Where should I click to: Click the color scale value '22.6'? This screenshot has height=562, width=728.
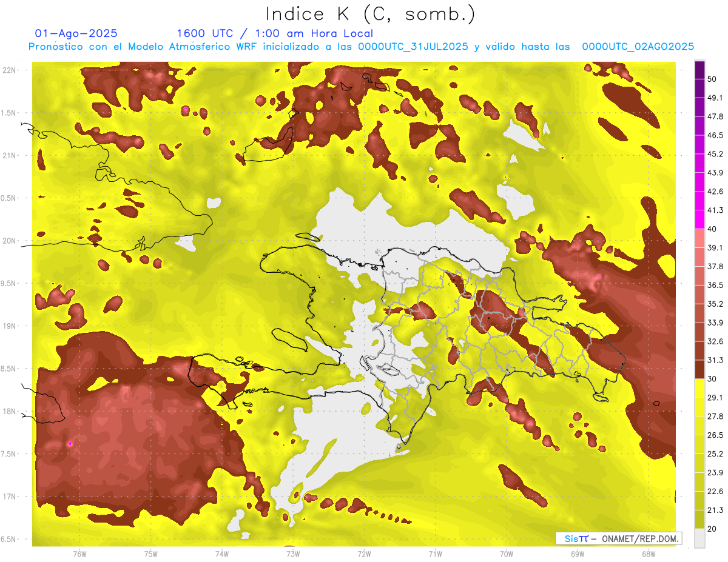pyautogui.click(x=715, y=492)
